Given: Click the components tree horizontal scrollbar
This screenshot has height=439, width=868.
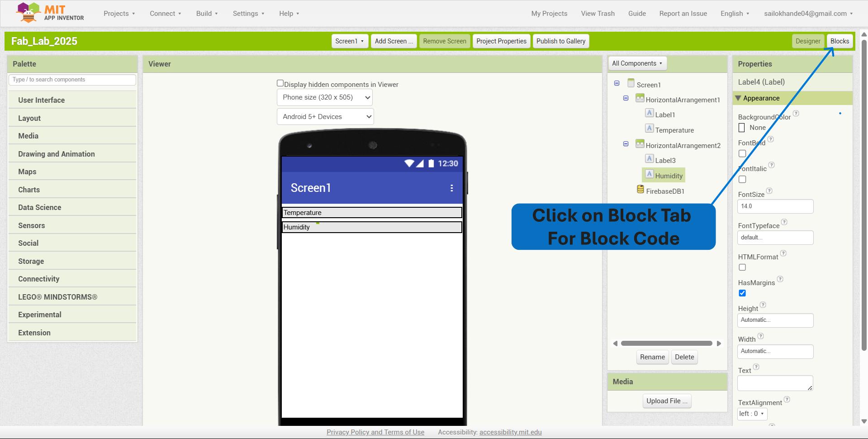Looking at the screenshot, I should (x=667, y=344).
